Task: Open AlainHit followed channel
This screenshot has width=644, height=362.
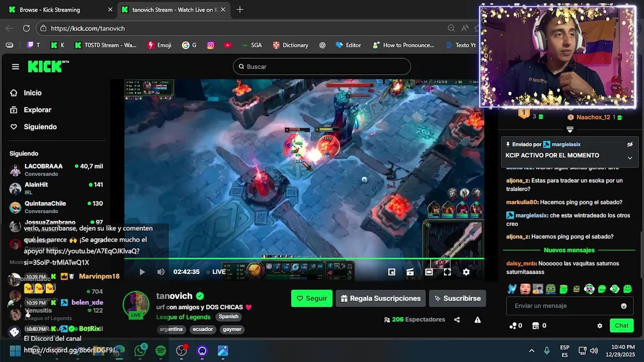Action: (56, 188)
